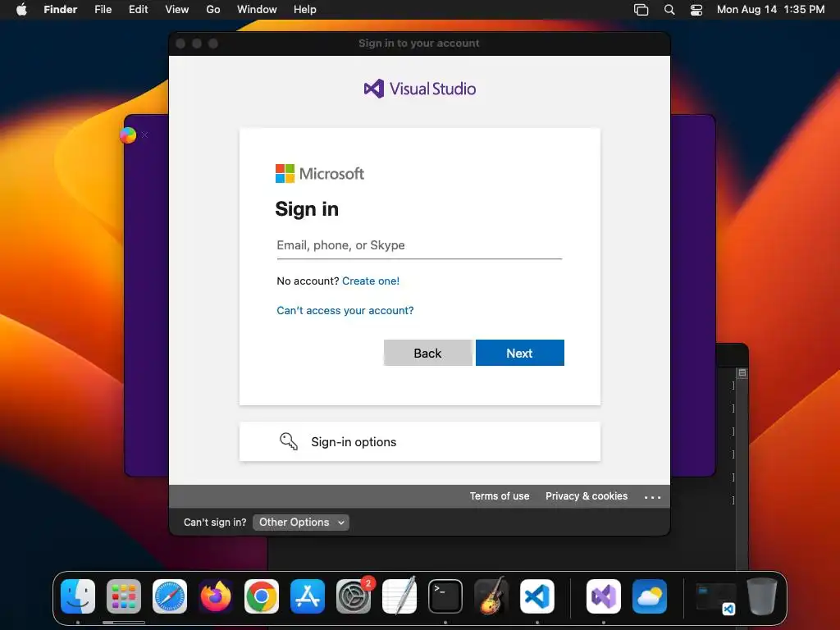This screenshot has height=630, width=840.
Task: Open the File menu
Action: click(x=103, y=9)
